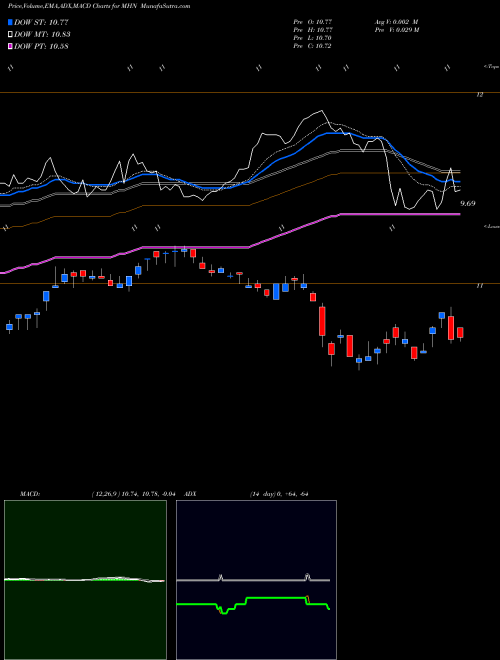The image size is (500, 660).
Task: Click the 'ADX' panel heading
Action: 191,494
